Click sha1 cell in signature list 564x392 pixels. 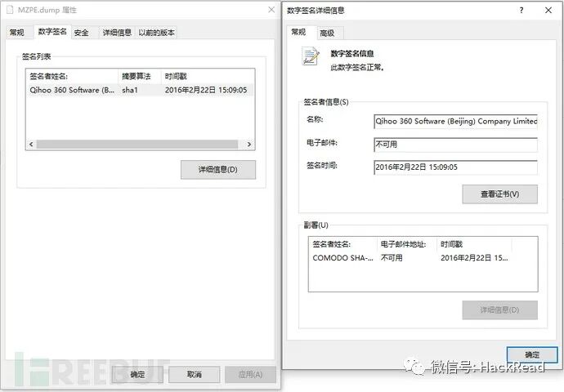[130, 90]
